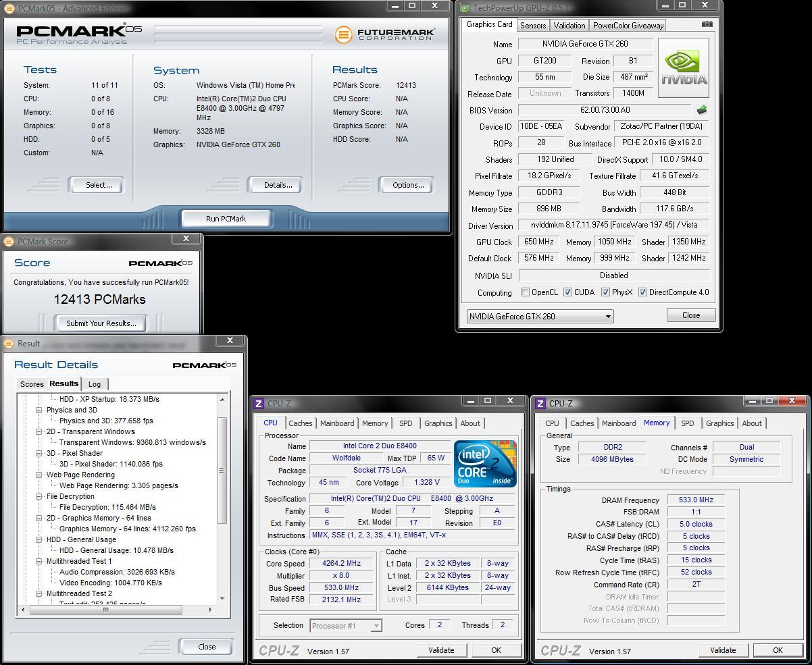Open the Memory tab in left CPU-Z
This screenshot has height=665, width=812.
tap(375, 423)
